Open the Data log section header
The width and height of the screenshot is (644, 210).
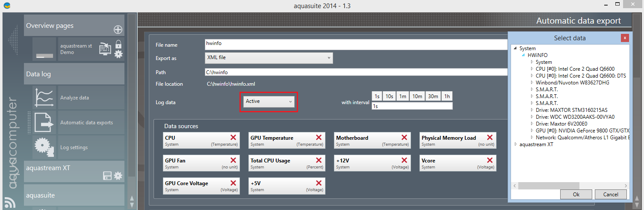(x=74, y=74)
